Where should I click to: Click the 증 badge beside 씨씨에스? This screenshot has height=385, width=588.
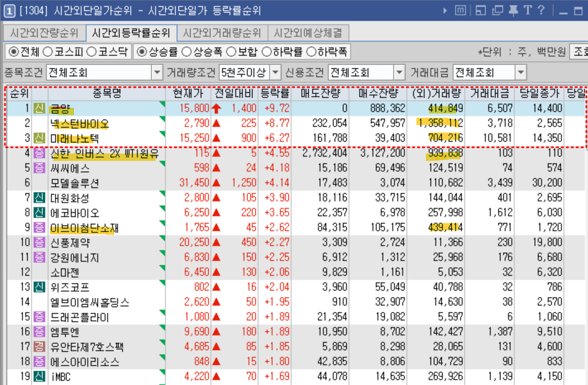point(39,168)
